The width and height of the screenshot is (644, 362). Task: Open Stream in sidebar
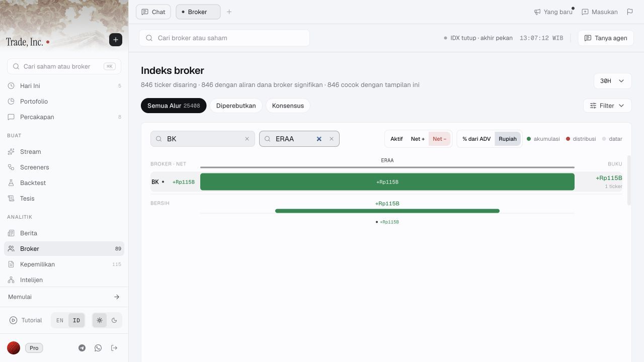[64, 151]
